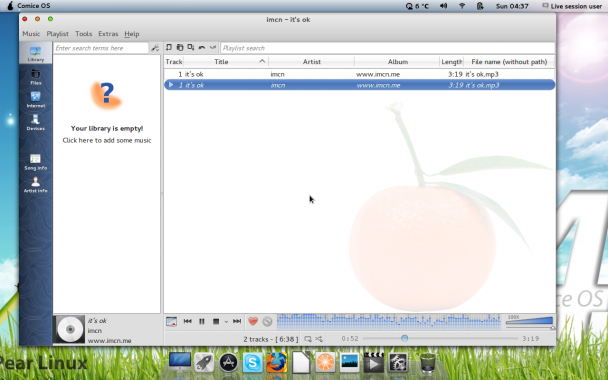Click the new playlist icon
The width and height of the screenshot is (608, 380).
[169, 47]
